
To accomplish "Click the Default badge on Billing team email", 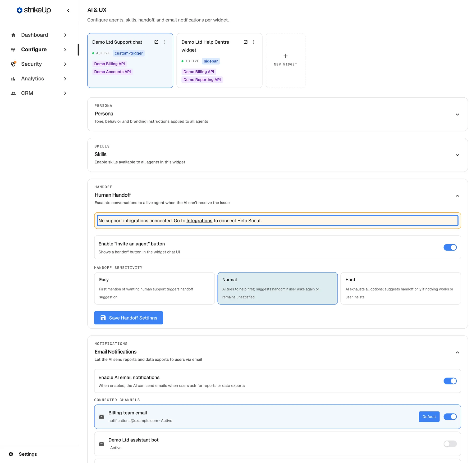I will point(429,417).
